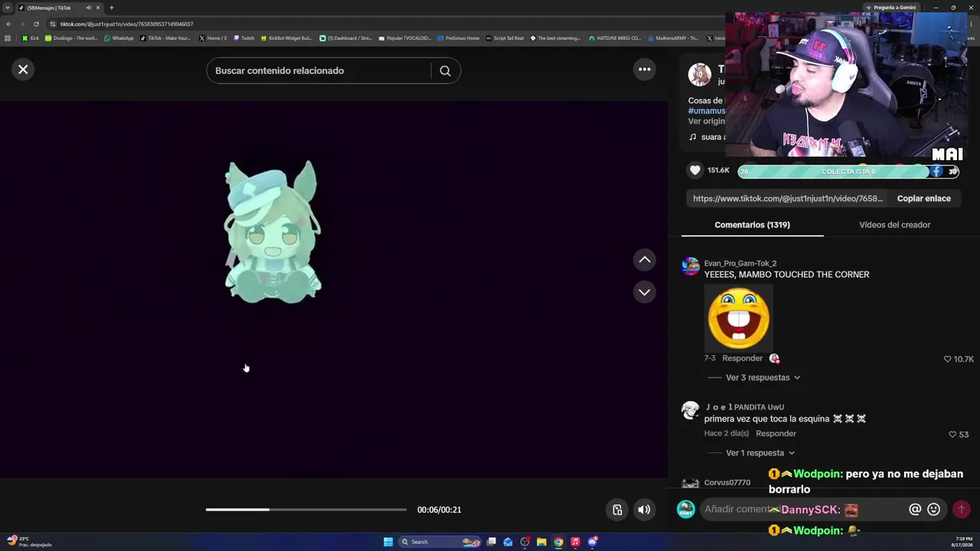Open Evan_Pro_Gam-Tok_2's avatar

691,266
